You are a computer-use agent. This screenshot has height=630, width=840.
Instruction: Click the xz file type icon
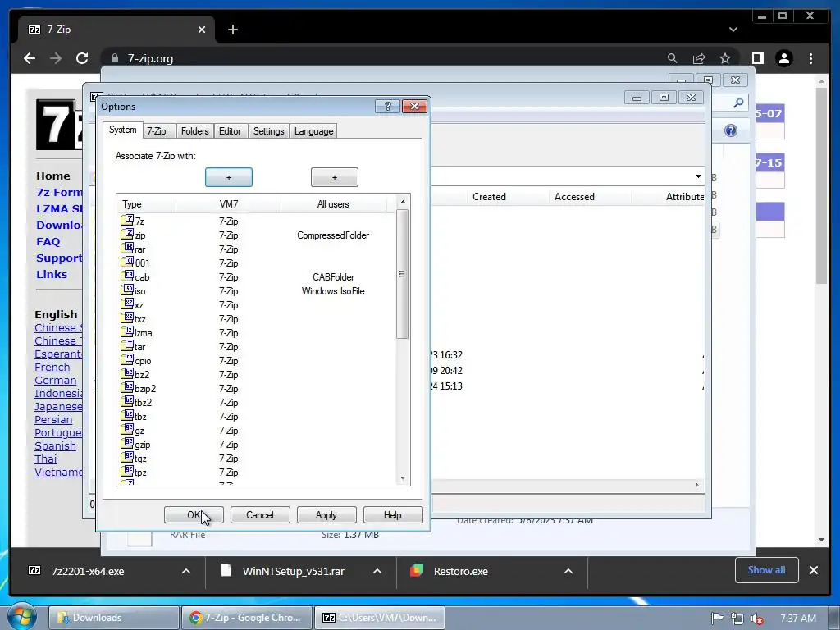pyautogui.click(x=127, y=304)
